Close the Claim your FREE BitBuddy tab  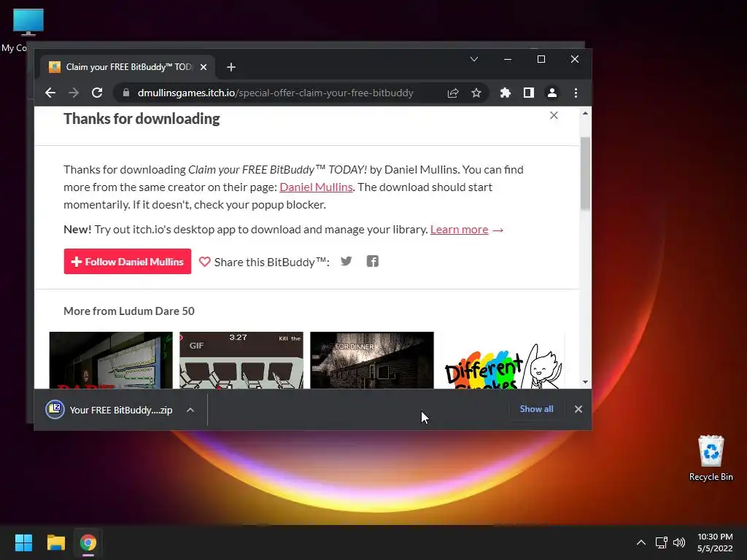(x=204, y=67)
